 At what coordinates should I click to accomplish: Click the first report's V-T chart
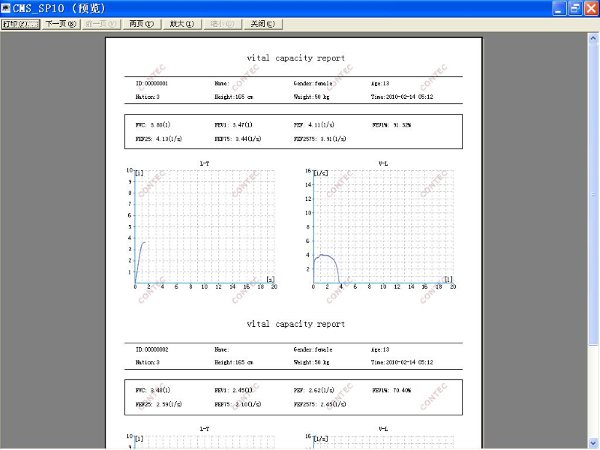tap(204, 226)
